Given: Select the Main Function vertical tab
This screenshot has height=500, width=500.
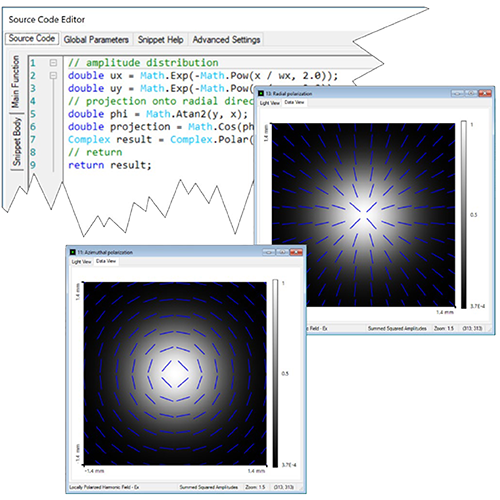Looking at the screenshot, I should pyautogui.click(x=16, y=82).
